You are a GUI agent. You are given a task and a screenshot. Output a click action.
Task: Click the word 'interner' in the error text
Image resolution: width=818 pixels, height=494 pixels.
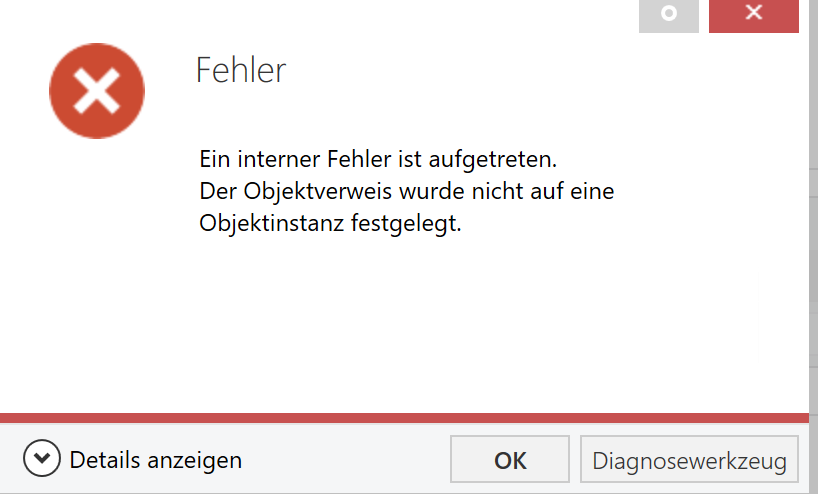279,159
